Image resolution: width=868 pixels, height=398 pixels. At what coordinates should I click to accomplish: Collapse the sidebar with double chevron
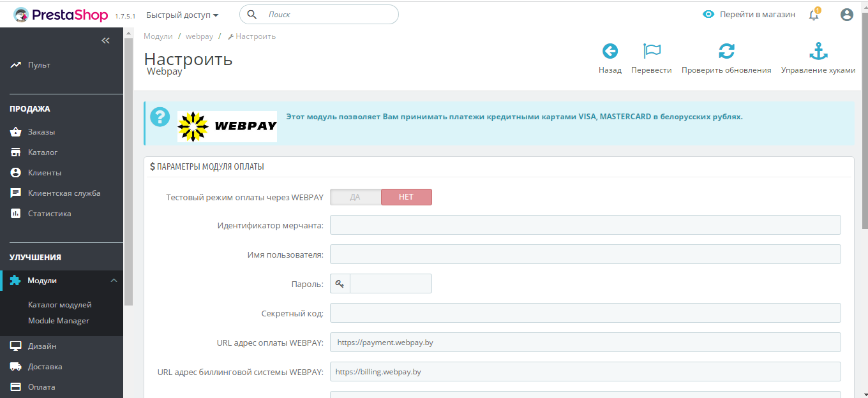[x=106, y=41]
